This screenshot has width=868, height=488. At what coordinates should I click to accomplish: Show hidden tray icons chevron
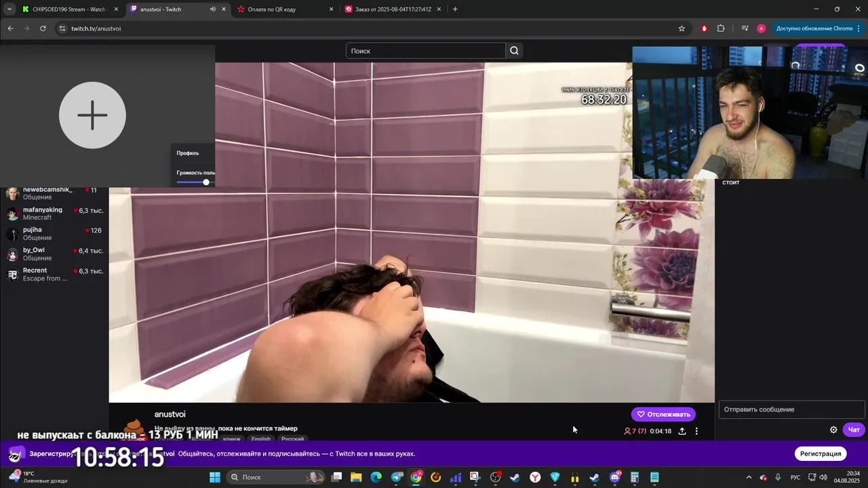(749, 477)
